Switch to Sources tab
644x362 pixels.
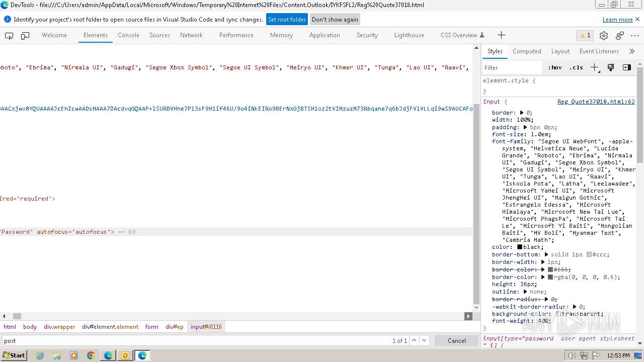pos(159,35)
